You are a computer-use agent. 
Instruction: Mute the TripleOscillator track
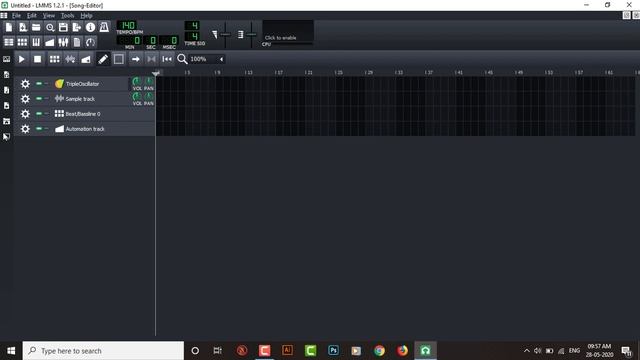tap(39, 84)
